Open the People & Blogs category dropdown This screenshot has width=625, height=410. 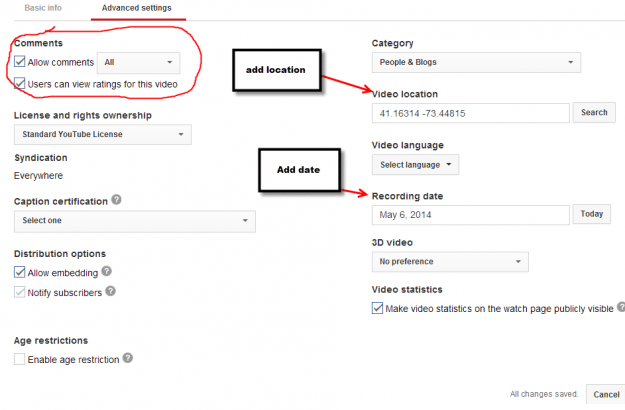point(476,63)
